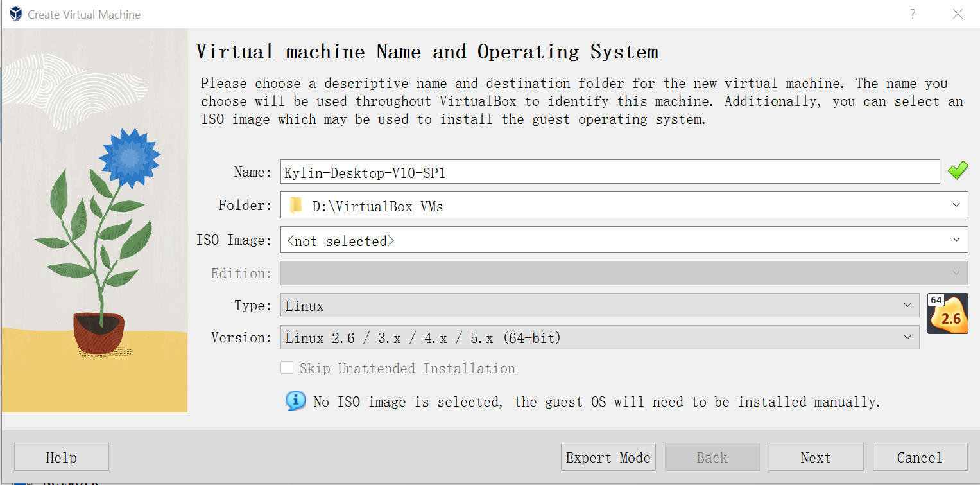
Task: Open the Folder dropdown list
Action: coord(956,206)
